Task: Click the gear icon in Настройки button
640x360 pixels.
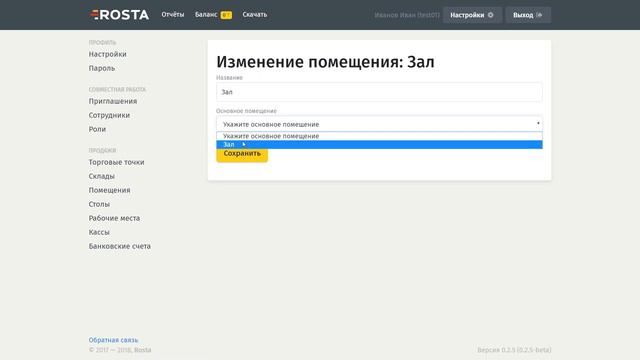Action: point(491,15)
